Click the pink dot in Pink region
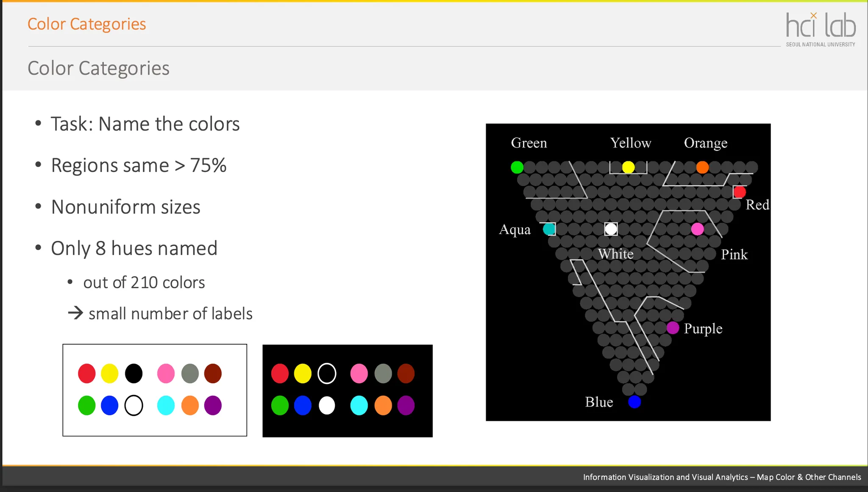The image size is (868, 492). [697, 229]
